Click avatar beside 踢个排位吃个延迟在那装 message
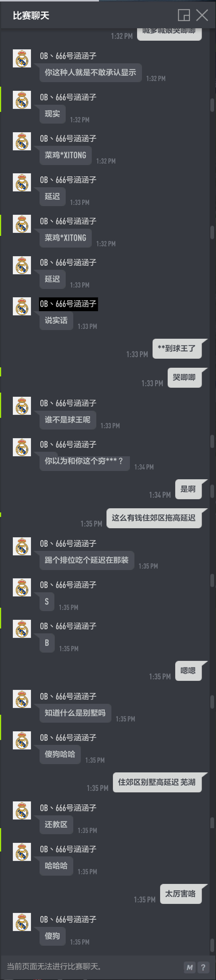216x980 pixels. coord(22,546)
